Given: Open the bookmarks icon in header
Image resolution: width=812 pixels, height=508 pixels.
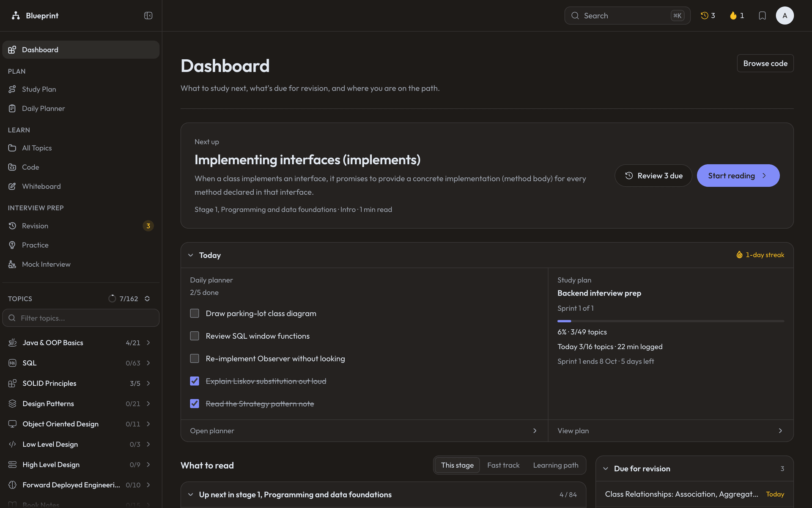Looking at the screenshot, I should click(x=762, y=16).
